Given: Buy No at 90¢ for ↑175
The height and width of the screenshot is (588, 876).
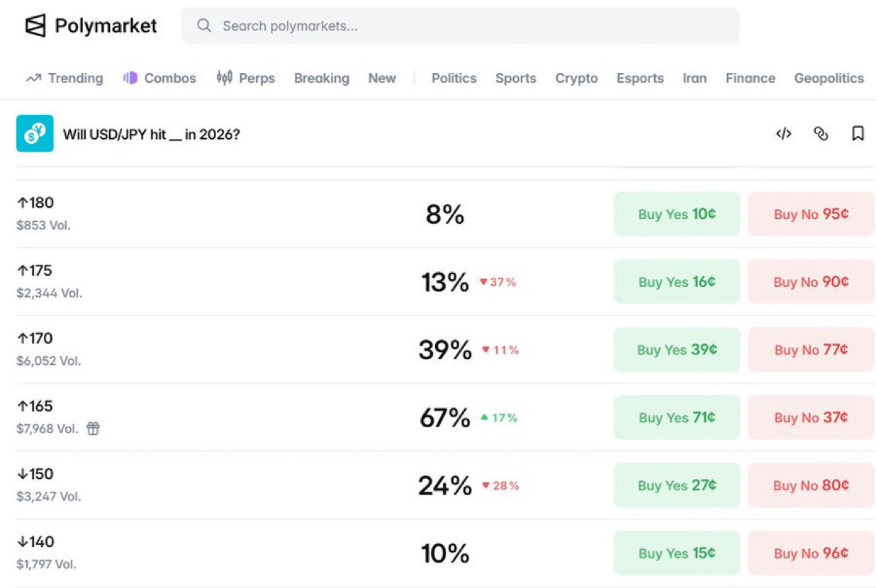Looking at the screenshot, I should 811,282.
